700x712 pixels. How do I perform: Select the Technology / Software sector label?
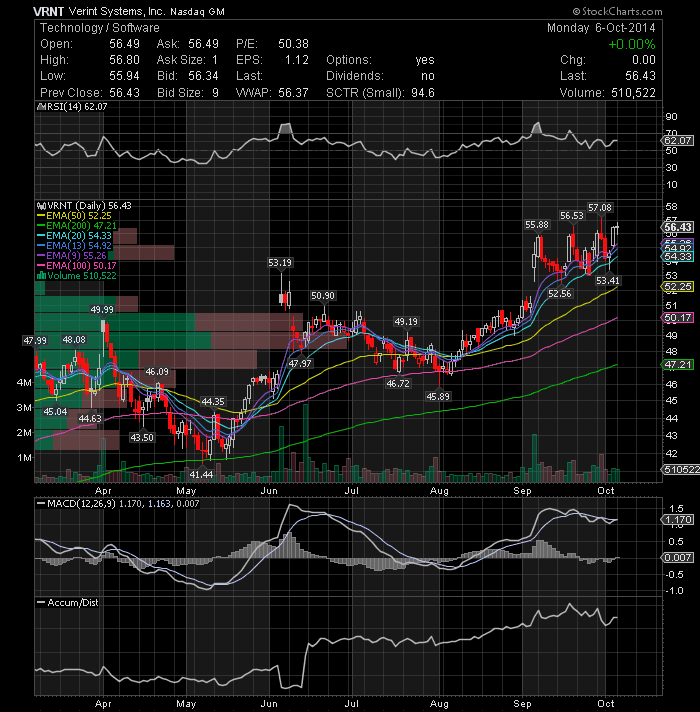click(100, 28)
